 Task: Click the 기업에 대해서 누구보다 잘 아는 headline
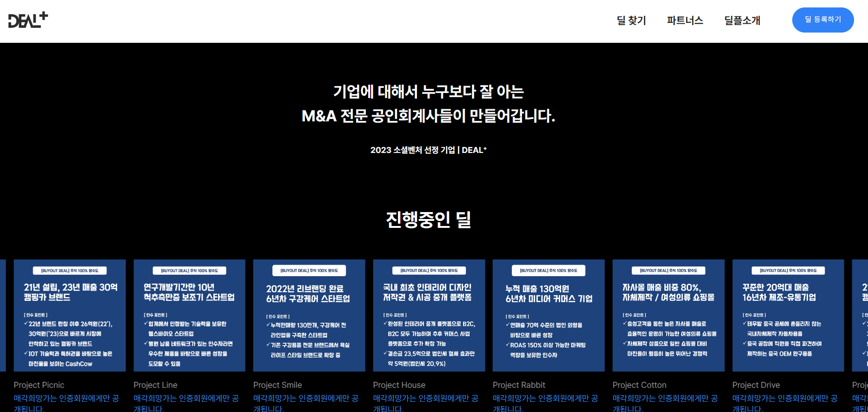click(x=429, y=92)
